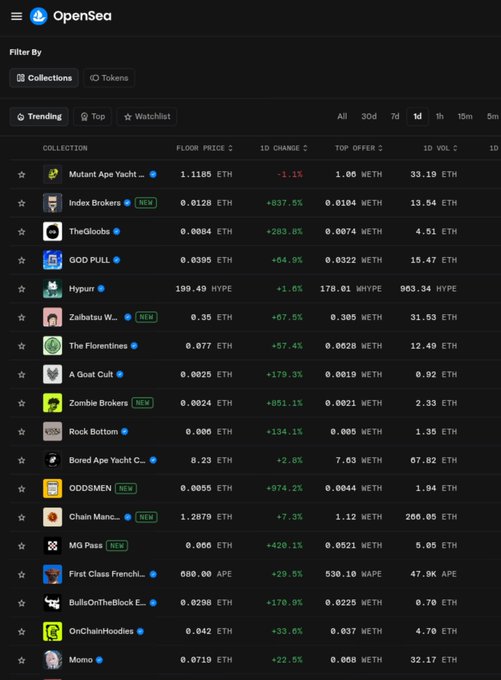Click NEW badge on ODDSMEN row
This screenshot has width=501, height=680.
126,488
